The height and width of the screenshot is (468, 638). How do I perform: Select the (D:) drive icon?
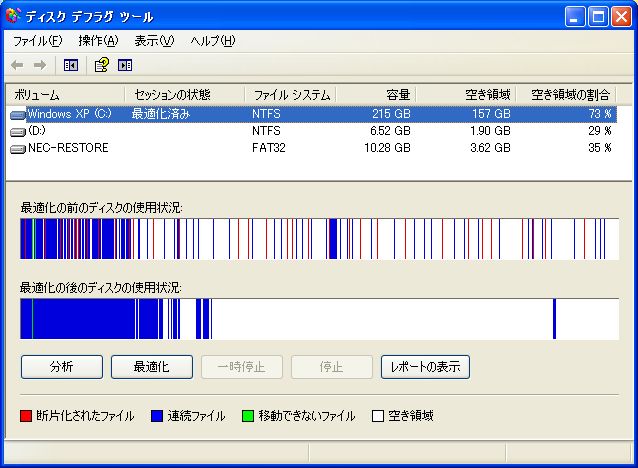click(x=17, y=131)
